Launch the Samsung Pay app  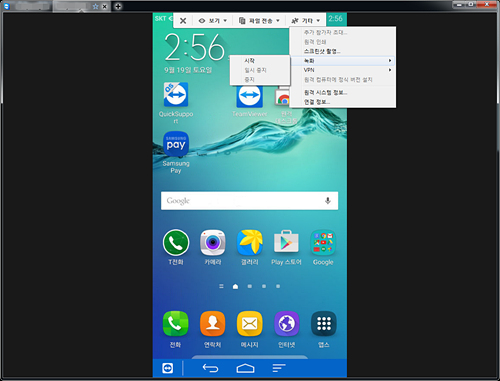tap(176, 144)
